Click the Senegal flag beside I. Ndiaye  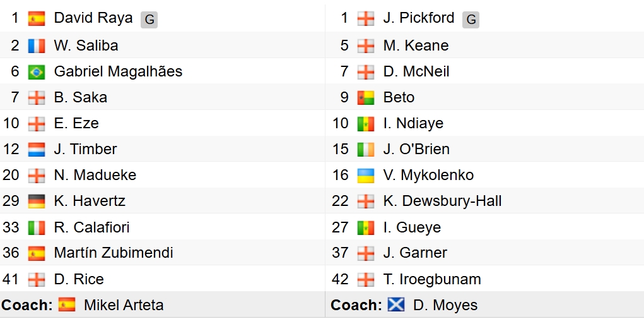coord(366,124)
